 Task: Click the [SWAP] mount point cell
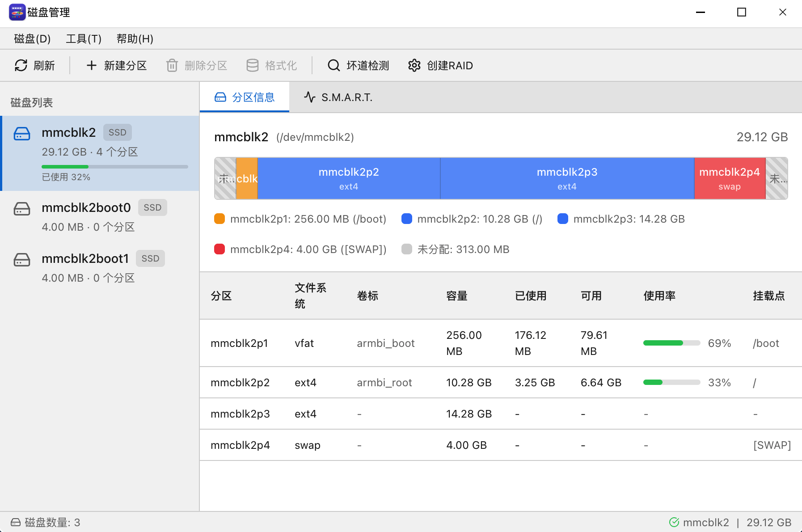point(772,445)
